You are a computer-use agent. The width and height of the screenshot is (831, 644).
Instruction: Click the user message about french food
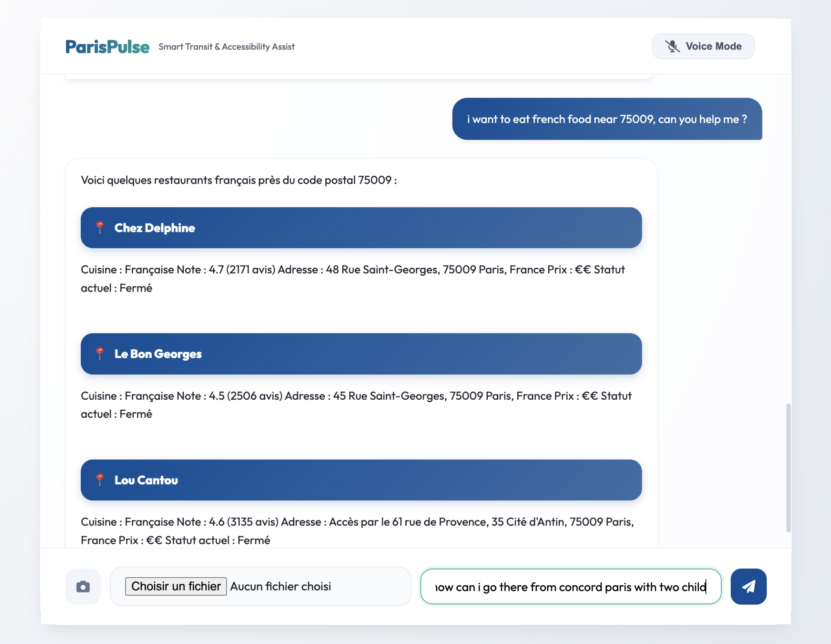click(x=607, y=119)
